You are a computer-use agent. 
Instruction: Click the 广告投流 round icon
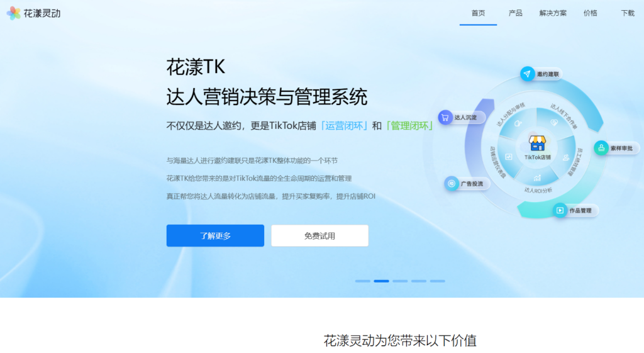(451, 184)
